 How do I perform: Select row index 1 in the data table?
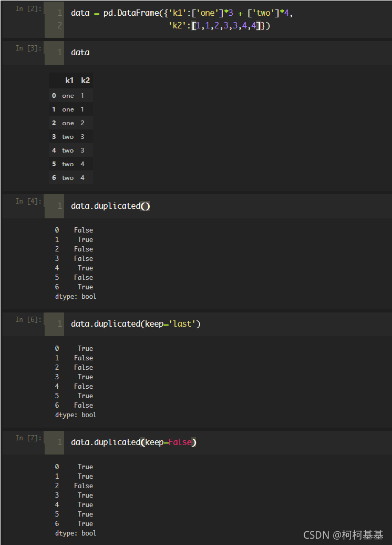click(54, 109)
